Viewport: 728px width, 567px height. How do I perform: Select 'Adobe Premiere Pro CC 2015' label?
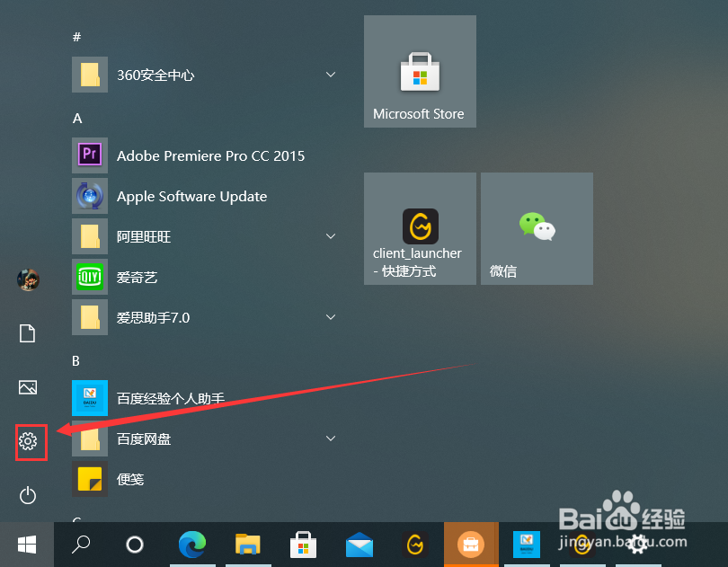pyautogui.click(x=211, y=155)
